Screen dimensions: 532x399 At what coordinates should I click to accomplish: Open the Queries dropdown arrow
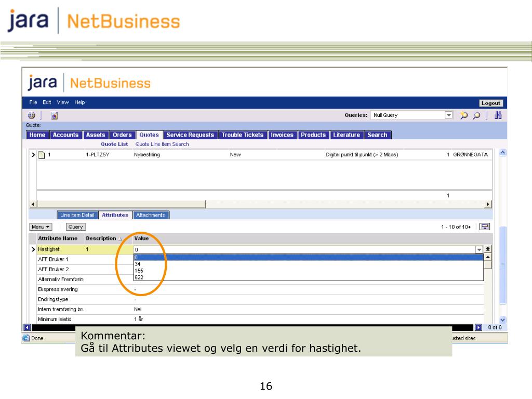click(448, 115)
